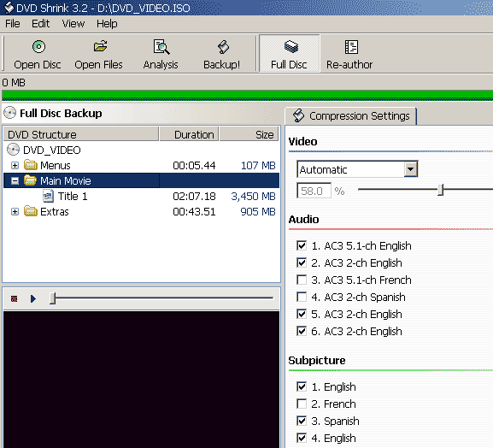This screenshot has width=493, height=448.
Task: Uncheck audio 1. AC3 5.1-ch English
Action: (302, 245)
